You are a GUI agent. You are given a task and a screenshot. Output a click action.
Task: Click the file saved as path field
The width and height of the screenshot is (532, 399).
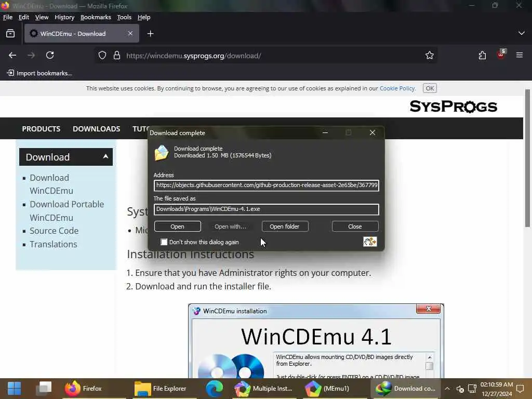tap(267, 209)
